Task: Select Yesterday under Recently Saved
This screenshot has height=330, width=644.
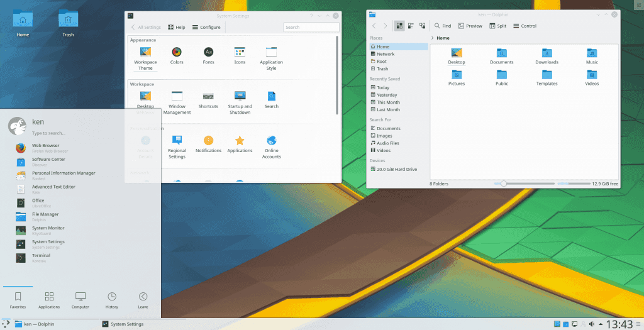Action: pos(398,95)
